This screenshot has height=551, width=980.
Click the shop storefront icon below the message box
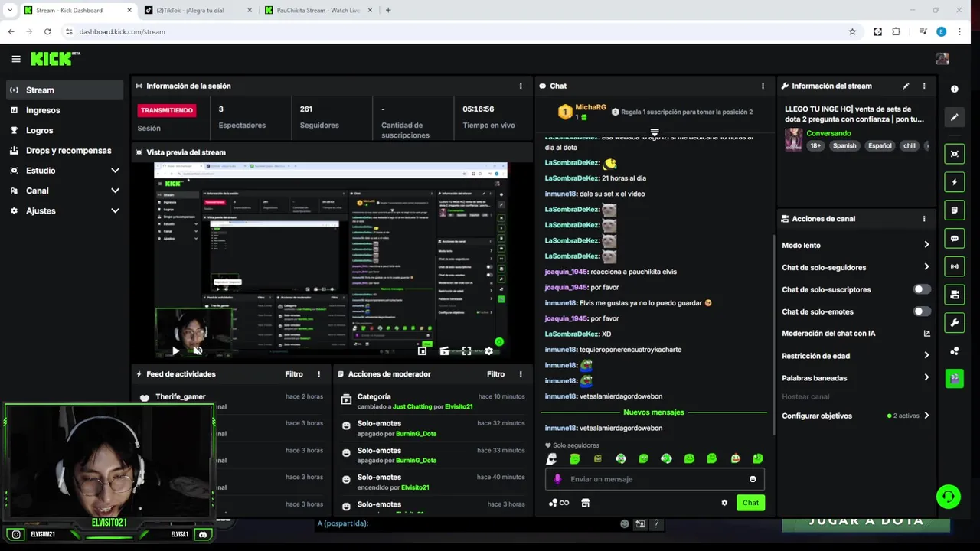(586, 503)
